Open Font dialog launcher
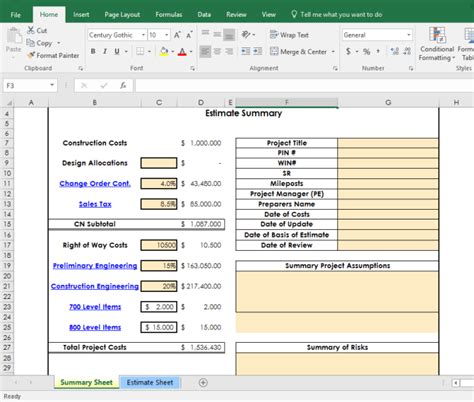Screen dimensions: 474x402 click(192, 68)
